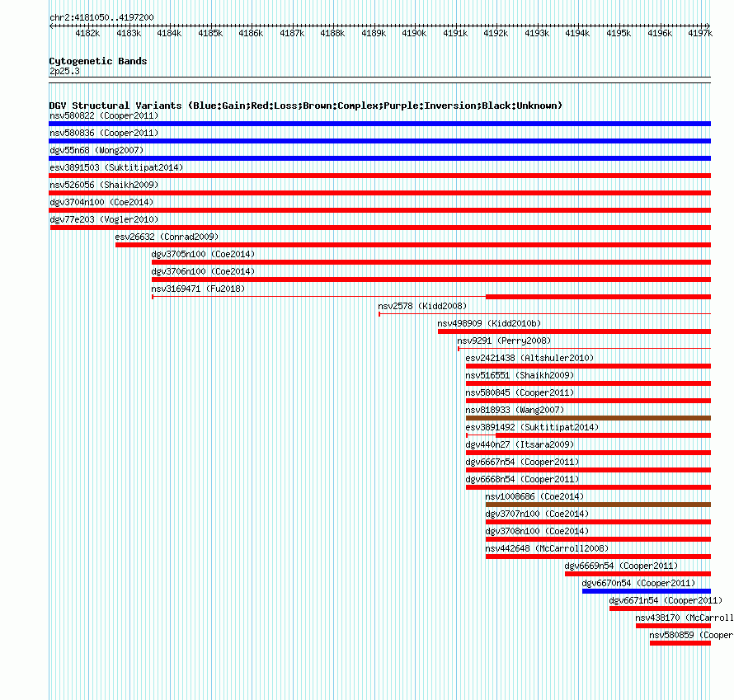Image resolution: width=734 pixels, height=700 pixels.
Task: Click the blue gain bar under dgv6670n54
Action: (x=647, y=591)
